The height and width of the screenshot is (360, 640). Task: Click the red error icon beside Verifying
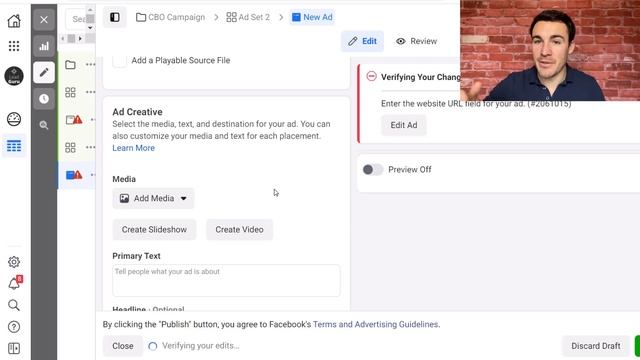[371, 76]
